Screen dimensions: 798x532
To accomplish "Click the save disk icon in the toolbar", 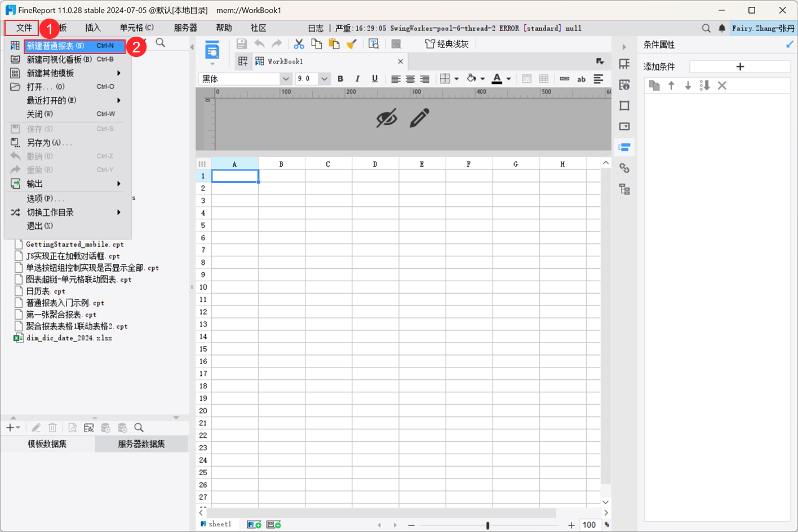I will pyautogui.click(x=241, y=44).
